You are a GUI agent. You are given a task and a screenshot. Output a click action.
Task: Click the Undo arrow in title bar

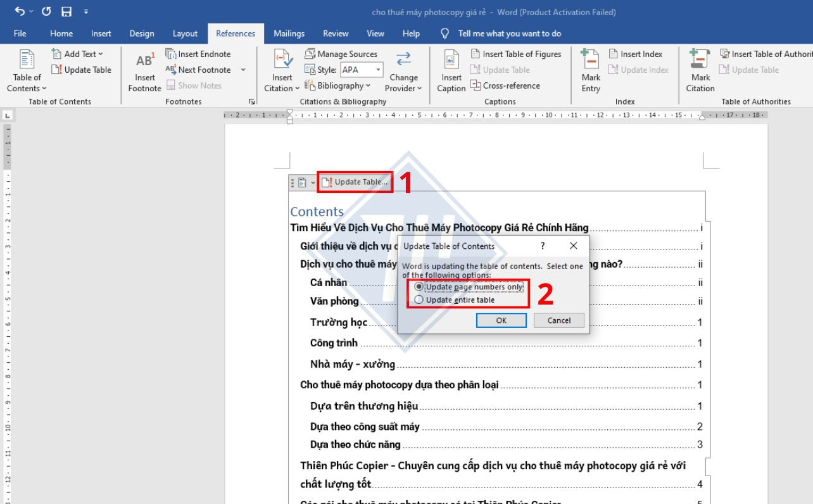click(20, 11)
